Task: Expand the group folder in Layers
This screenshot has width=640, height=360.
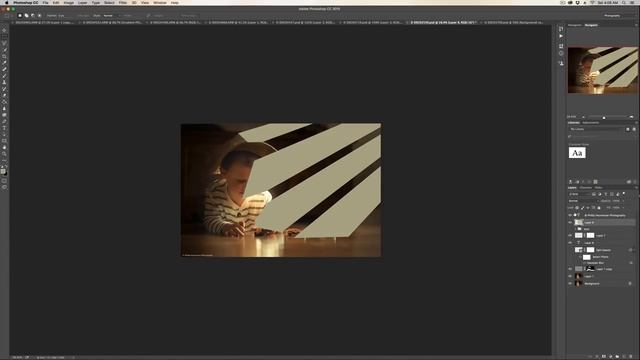Action: (576, 229)
